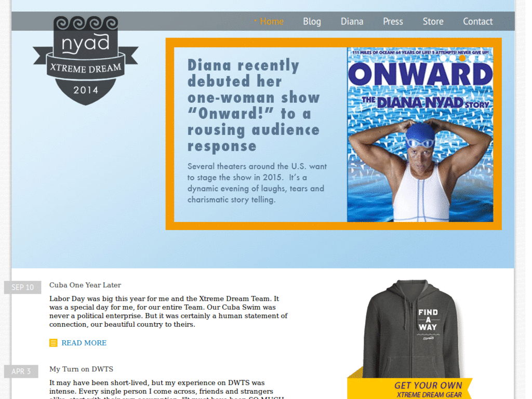Click READ MORE under Cuba post
532x399 pixels.
84,343
